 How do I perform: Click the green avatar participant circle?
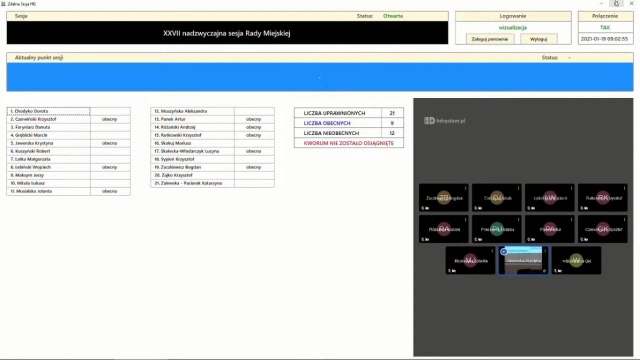click(x=497, y=229)
